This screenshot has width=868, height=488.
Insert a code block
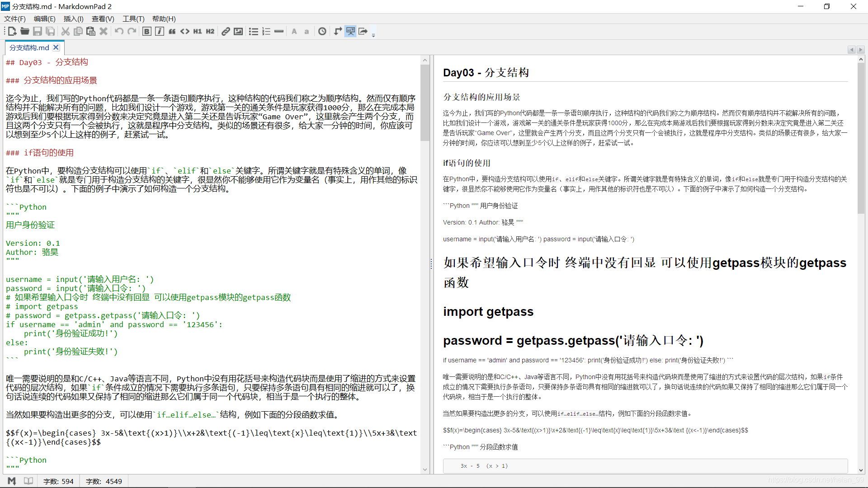point(185,31)
